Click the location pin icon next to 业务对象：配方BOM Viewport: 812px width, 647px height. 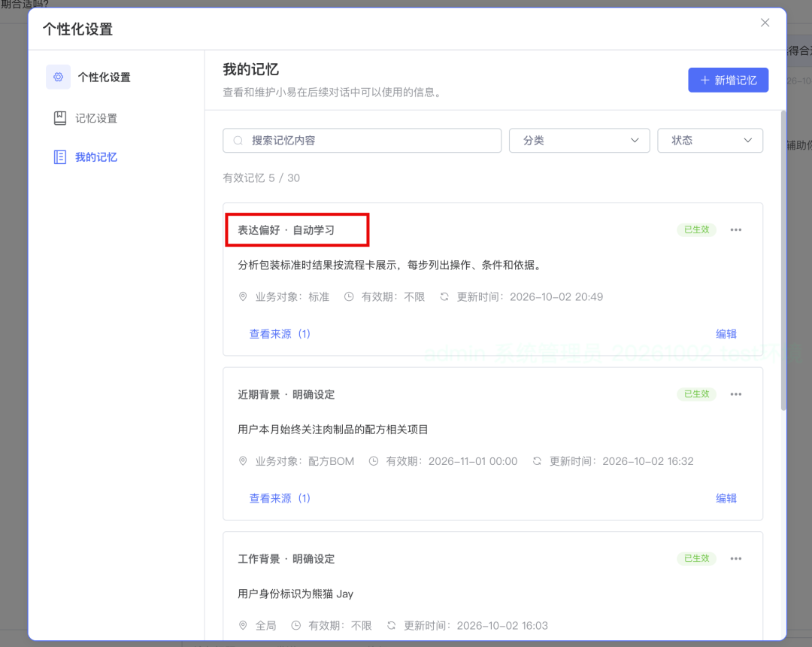(x=242, y=461)
